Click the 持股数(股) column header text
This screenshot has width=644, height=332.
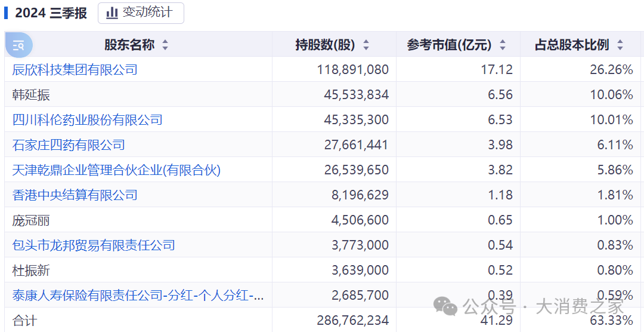click(326, 45)
